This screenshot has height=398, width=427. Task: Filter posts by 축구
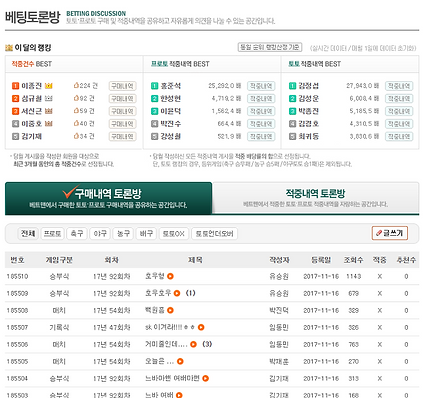pyautogui.click(x=77, y=233)
